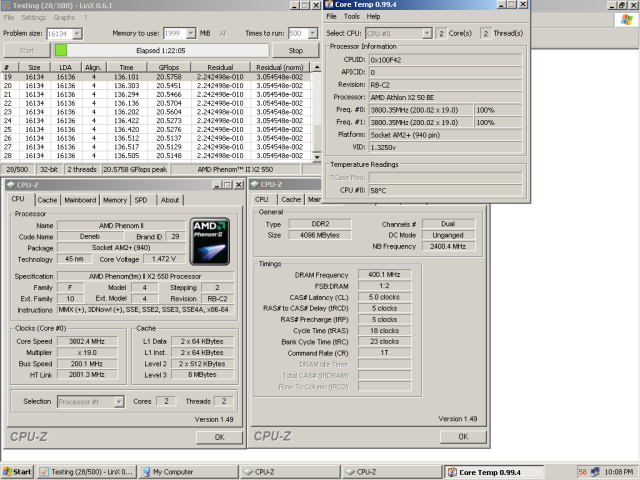Click the Core Temp title bar icon

coord(329,5)
